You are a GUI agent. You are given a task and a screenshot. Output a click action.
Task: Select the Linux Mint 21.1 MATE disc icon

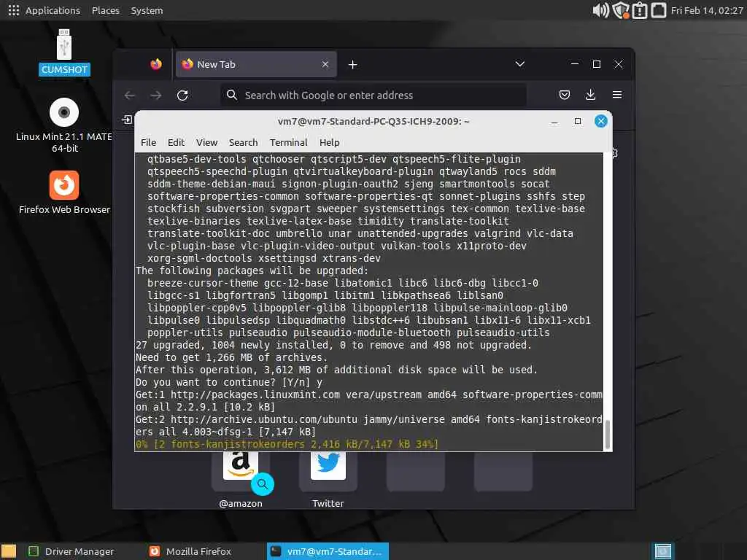64,125
